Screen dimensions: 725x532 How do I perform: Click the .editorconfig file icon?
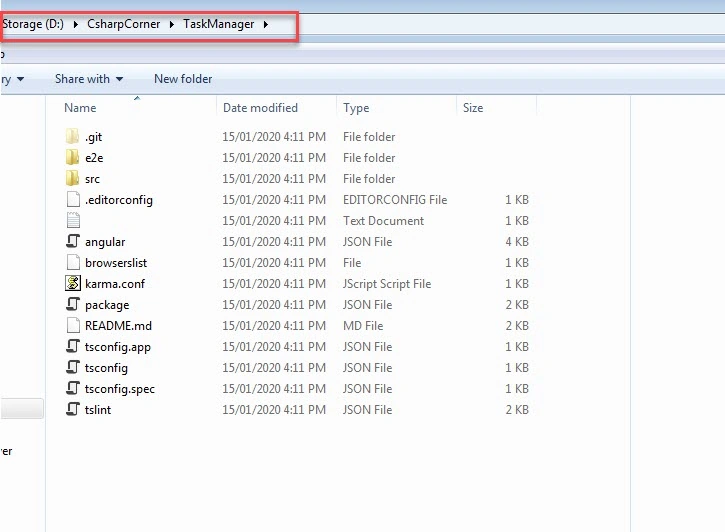point(73,199)
